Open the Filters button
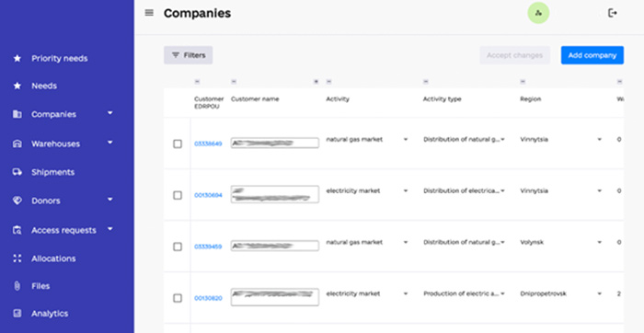Image resolution: width=644 pixels, height=333 pixels. click(188, 55)
